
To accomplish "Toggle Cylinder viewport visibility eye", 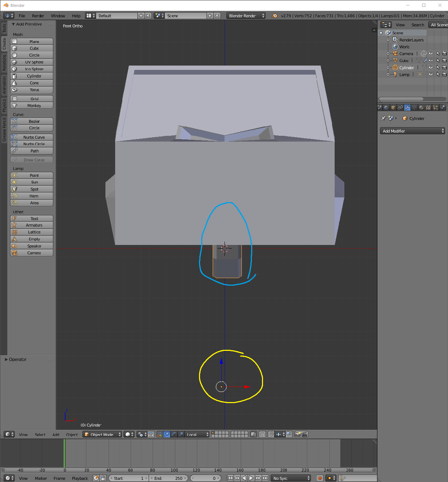I will pos(431,67).
